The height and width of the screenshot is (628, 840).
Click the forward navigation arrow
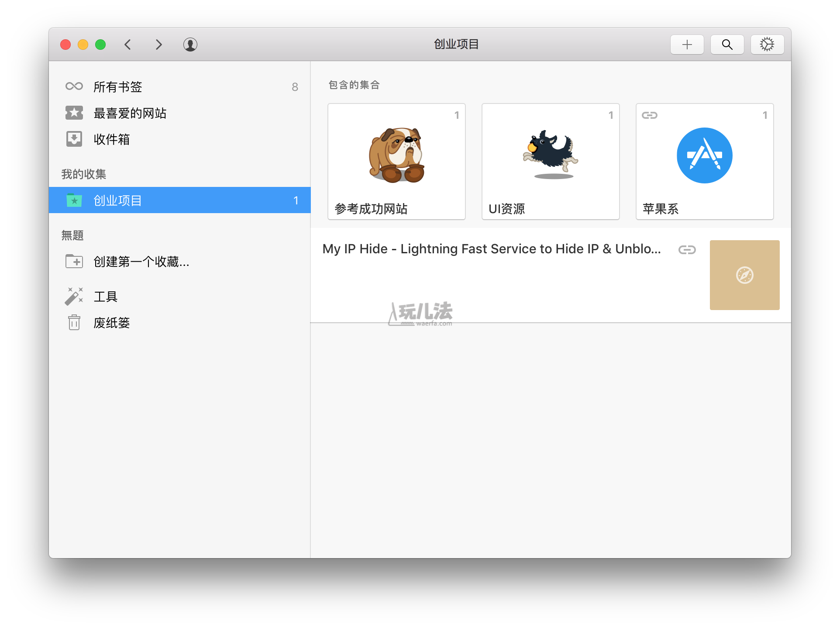(x=159, y=45)
